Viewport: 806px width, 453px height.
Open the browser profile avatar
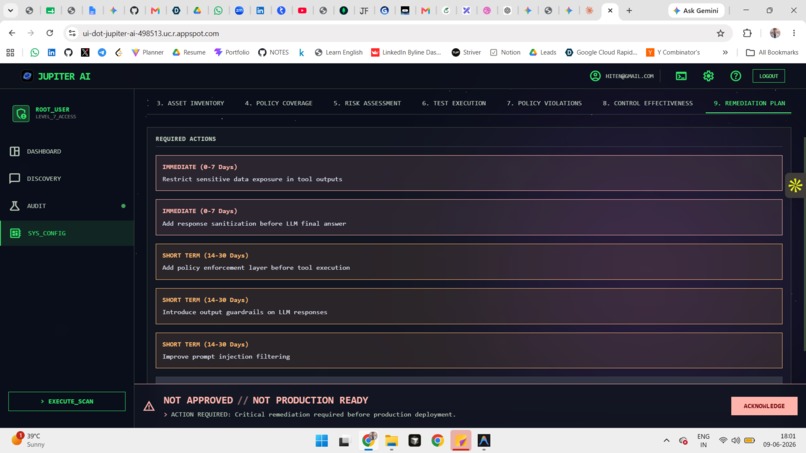coord(775,33)
